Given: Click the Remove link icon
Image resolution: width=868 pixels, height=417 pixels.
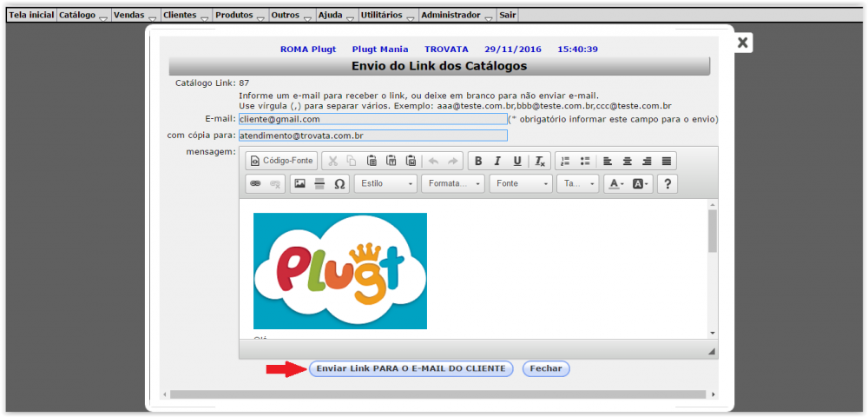Looking at the screenshot, I should (274, 184).
